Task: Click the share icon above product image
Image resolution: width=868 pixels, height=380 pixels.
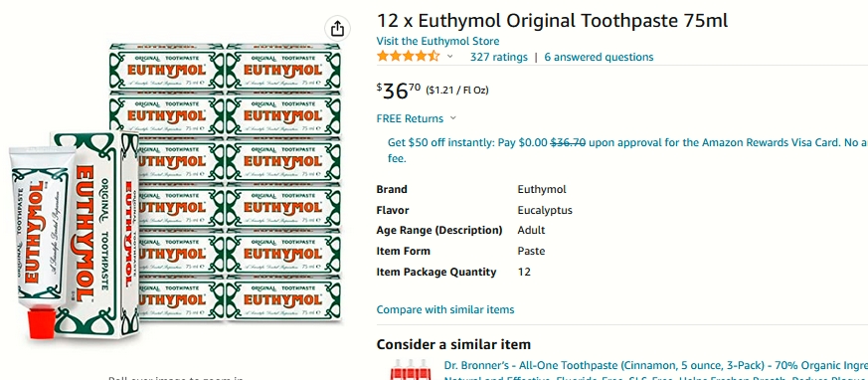Action: tap(337, 29)
